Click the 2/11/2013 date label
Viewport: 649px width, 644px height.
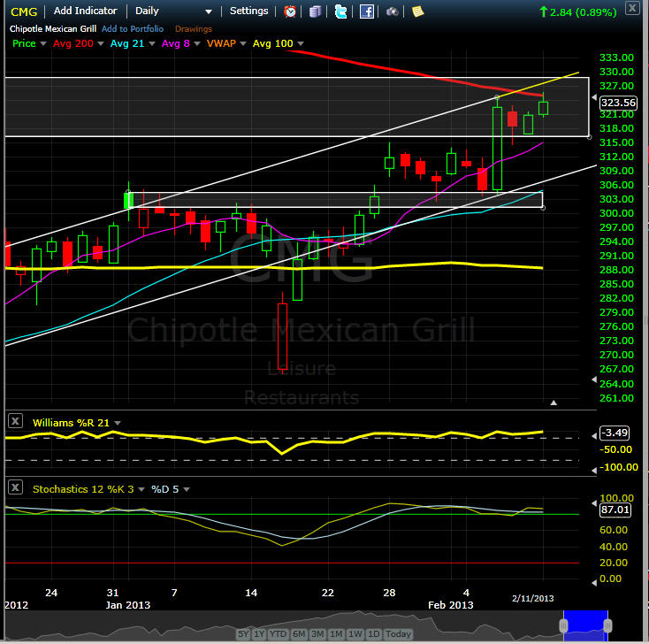click(x=532, y=599)
